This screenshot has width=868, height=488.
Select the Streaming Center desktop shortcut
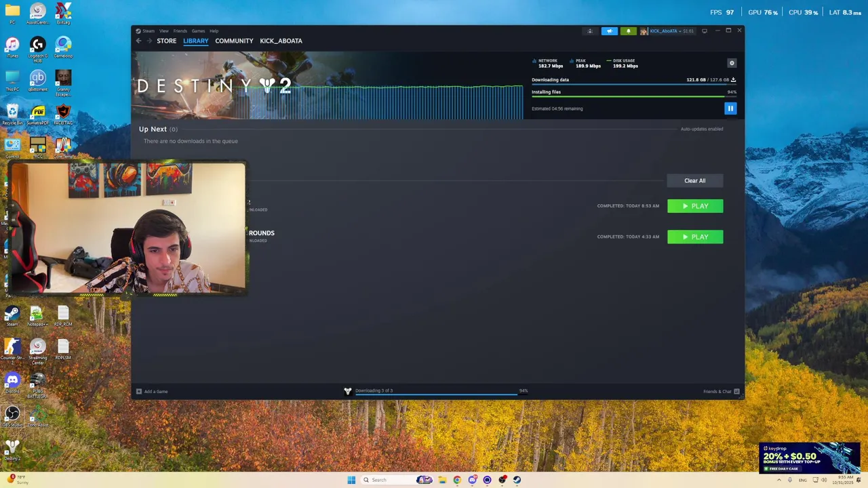[x=38, y=351]
